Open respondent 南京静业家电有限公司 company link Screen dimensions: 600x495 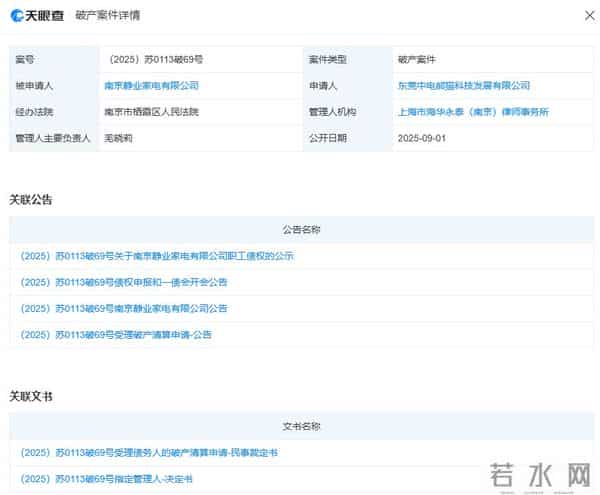click(x=151, y=86)
